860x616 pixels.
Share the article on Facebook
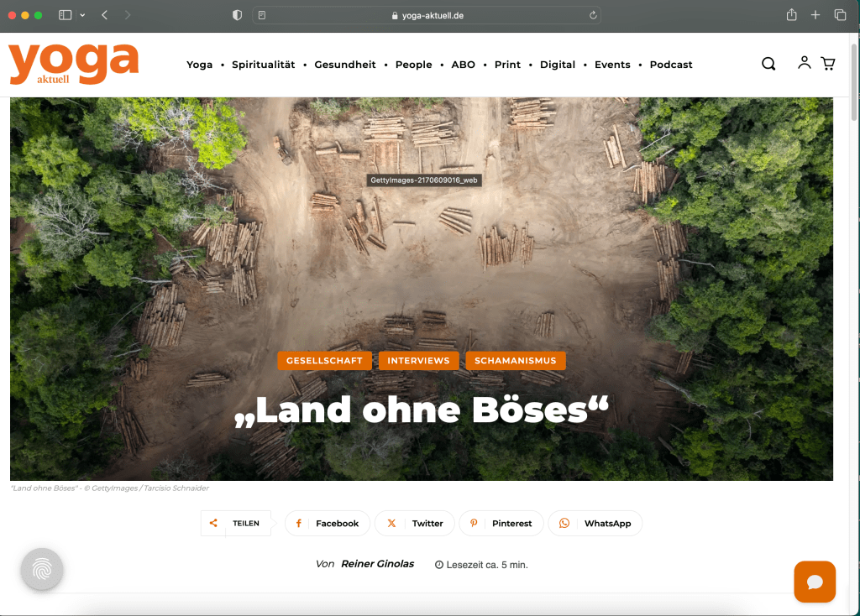point(328,523)
